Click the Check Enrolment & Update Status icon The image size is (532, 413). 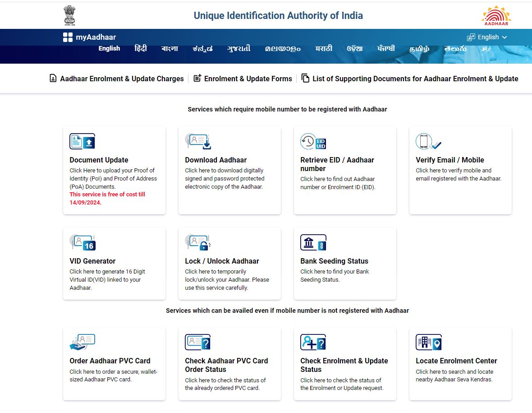click(x=313, y=342)
